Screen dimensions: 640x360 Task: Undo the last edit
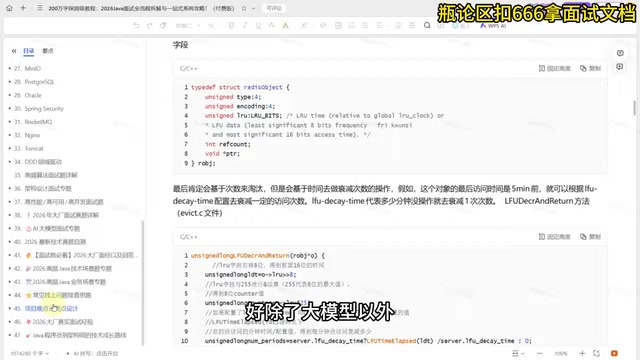click(x=136, y=25)
